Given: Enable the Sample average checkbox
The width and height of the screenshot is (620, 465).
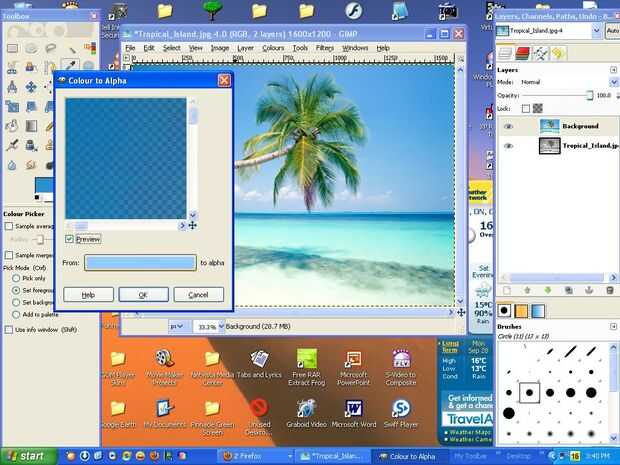Looking at the screenshot, I should 9,226.
